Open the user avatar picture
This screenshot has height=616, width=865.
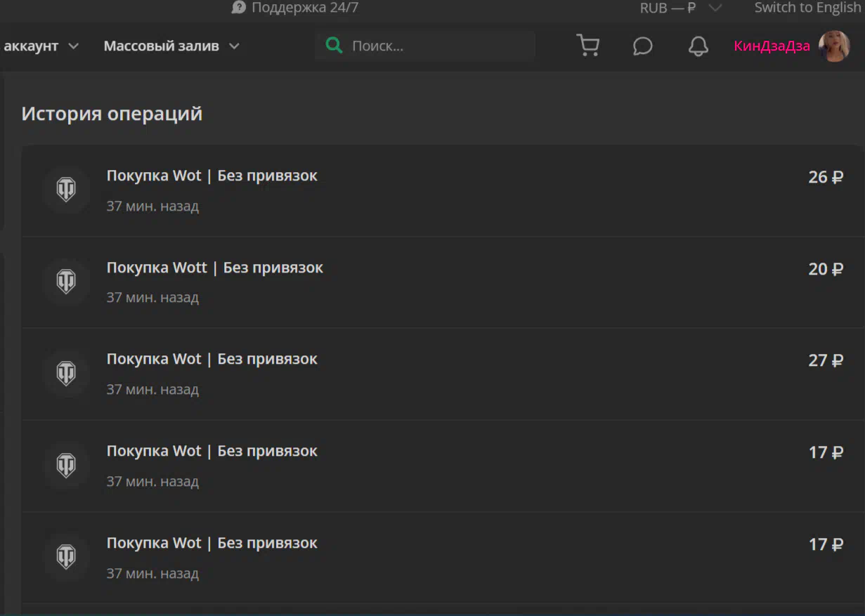click(x=834, y=46)
